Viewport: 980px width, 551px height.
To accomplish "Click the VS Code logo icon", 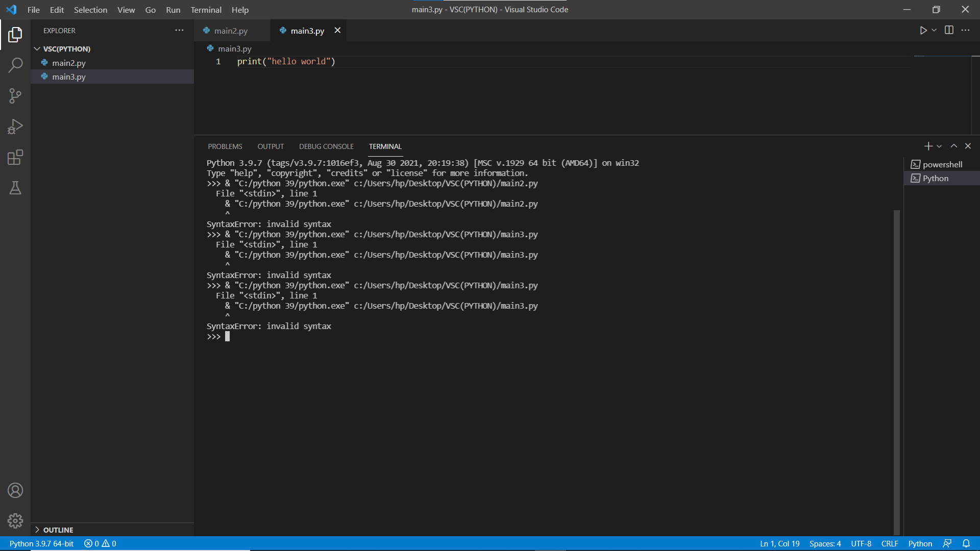I will [x=11, y=10].
